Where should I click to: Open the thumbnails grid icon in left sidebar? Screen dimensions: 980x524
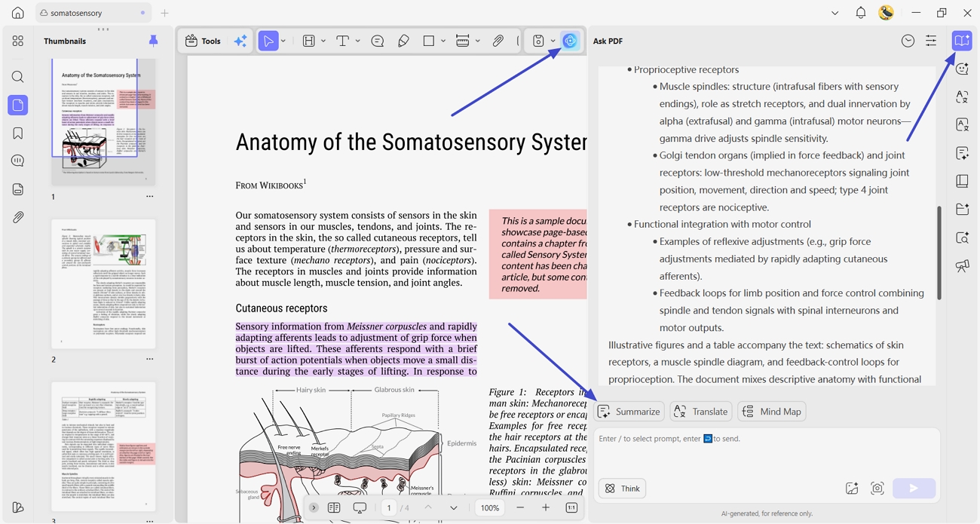click(17, 41)
